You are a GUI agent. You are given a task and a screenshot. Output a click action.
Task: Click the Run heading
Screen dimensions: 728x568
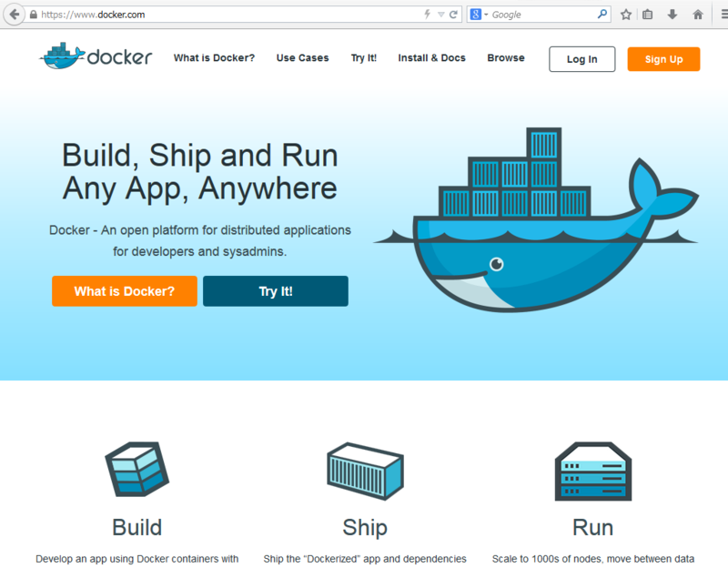(593, 528)
